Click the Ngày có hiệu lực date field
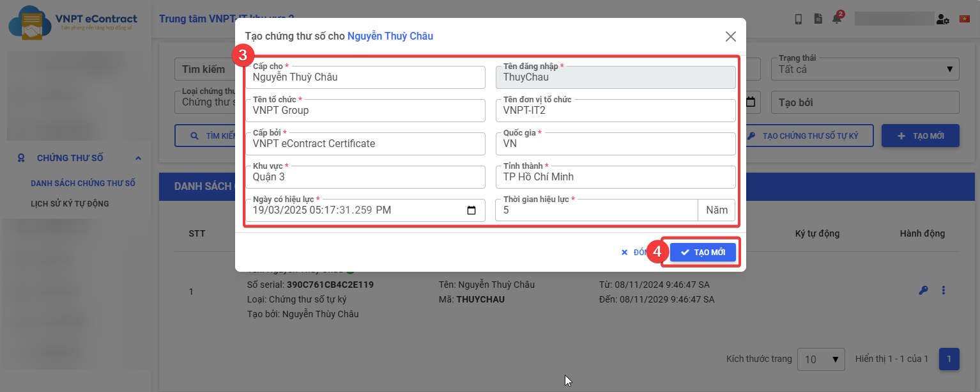Screen dimensions: 980x392 point(365,210)
